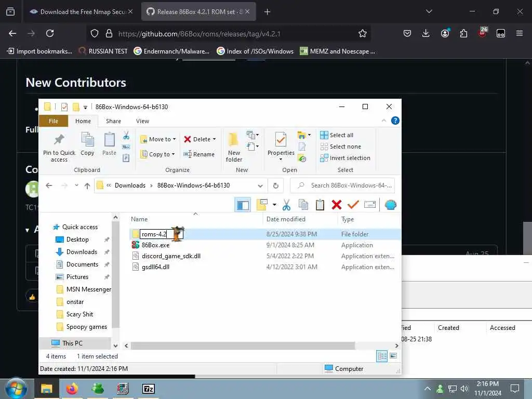Open Desktop in the navigation pane

coord(77,240)
